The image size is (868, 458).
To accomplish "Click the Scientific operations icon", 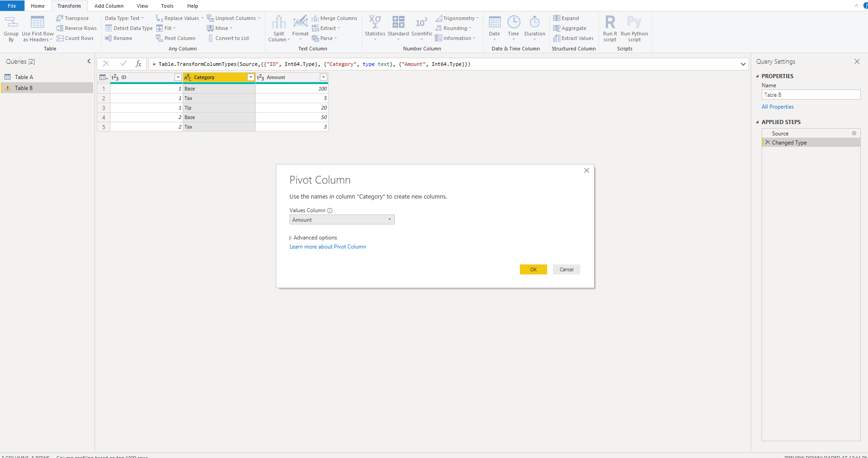I will coord(421,22).
